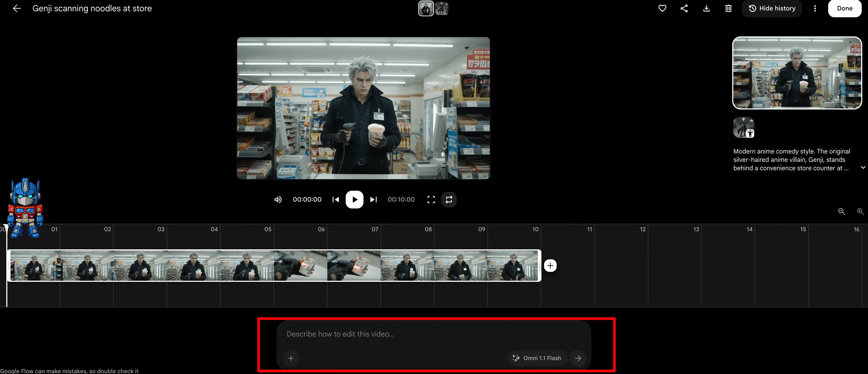868x374 pixels.
Task: Click the character reference image in history
Action: tap(744, 127)
